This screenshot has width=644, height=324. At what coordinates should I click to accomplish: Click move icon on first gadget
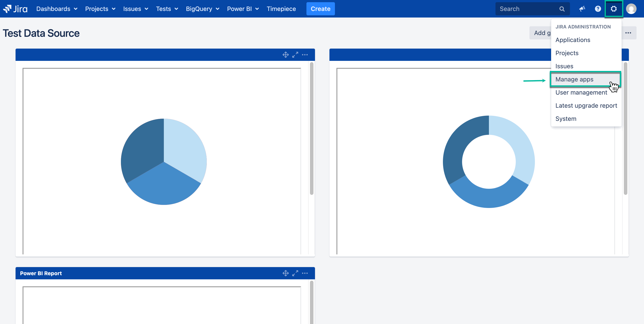[285, 55]
